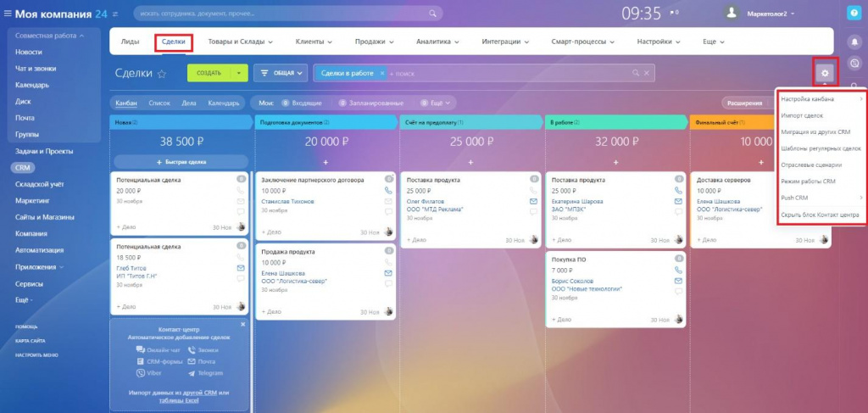Expand the ОБЩАЯ funnel dropdown
Viewport: 868px width, 413px height.
coord(281,73)
